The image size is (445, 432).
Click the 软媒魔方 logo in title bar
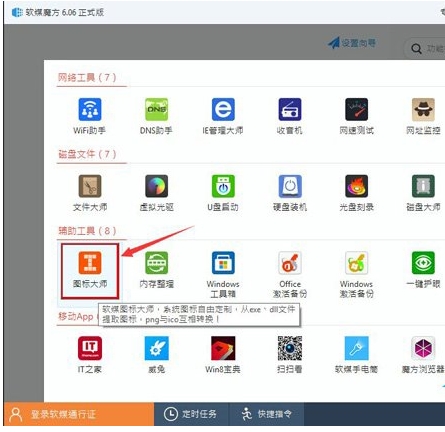pos(17,12)
